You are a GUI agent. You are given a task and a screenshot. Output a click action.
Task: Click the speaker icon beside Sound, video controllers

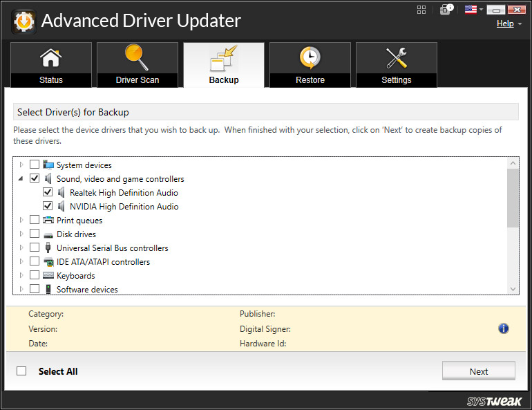point(48,178)
